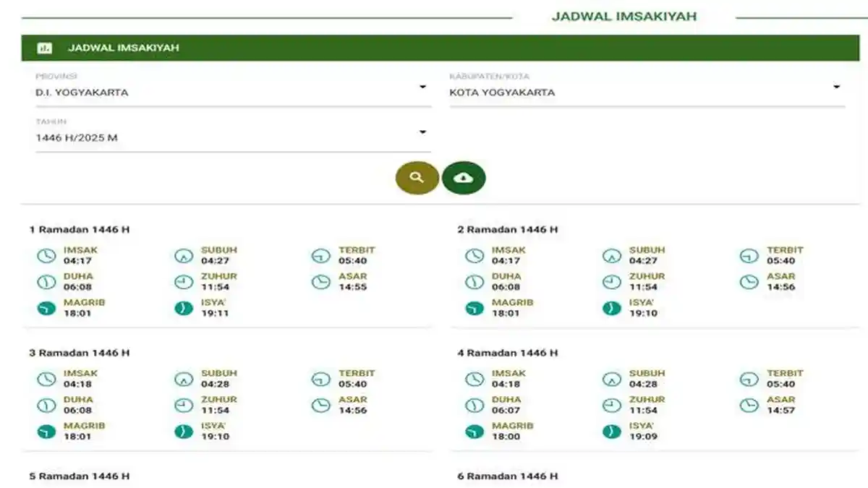Click Isya' filled icon for 4 Ramadan
Viewport: 868px width, 488px height.
point(612,432)
